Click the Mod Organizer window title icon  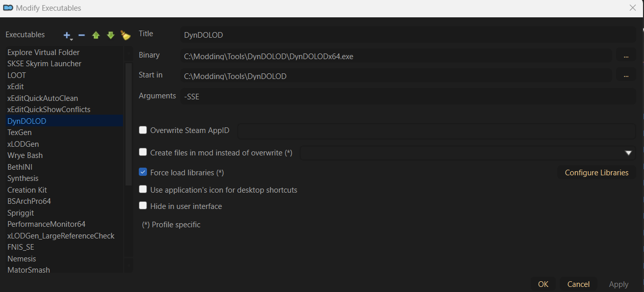click(8, 8)
